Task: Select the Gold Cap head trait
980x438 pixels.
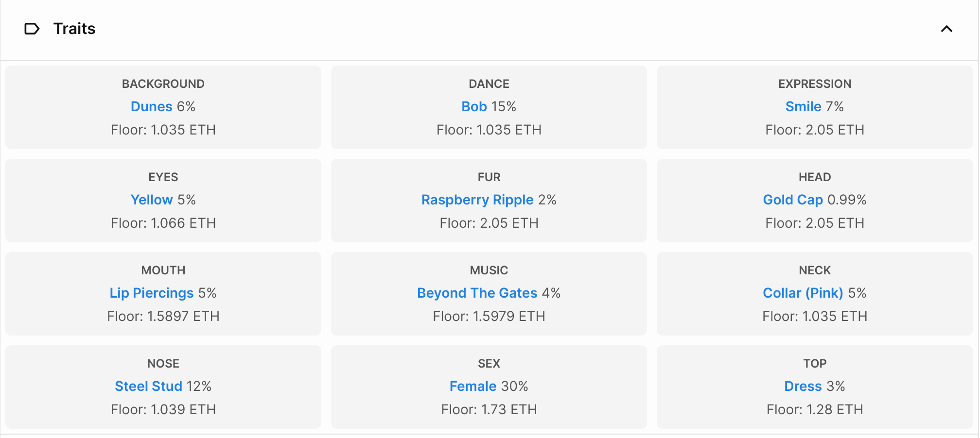Action: (x=792, y=200)
